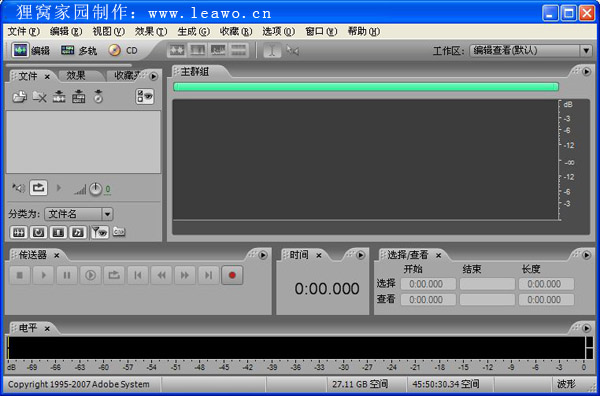Click the transport Play button
The image size is (600, 396).
43,275
